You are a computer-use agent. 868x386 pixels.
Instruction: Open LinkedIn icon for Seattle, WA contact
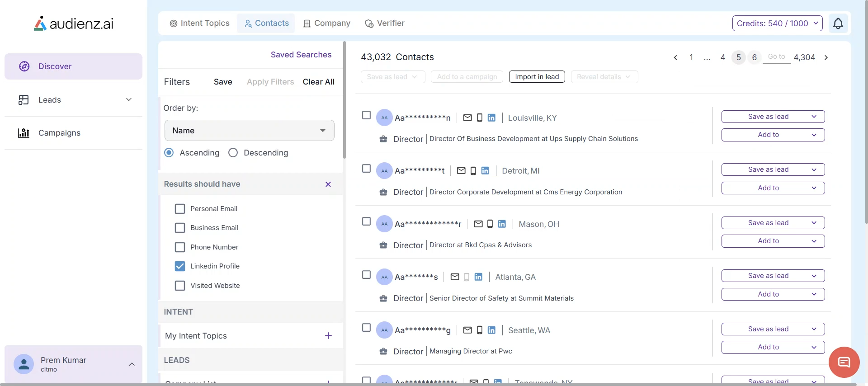491,330
